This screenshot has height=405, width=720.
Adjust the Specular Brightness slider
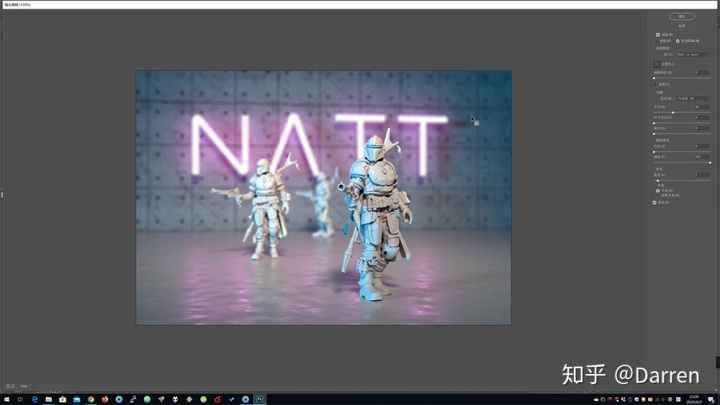(681, 152)
